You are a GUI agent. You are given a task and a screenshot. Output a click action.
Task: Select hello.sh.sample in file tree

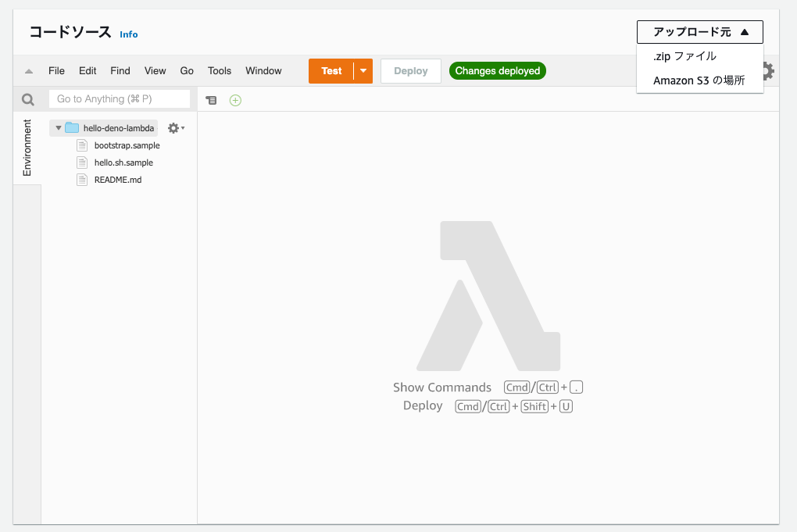[123, 162]
